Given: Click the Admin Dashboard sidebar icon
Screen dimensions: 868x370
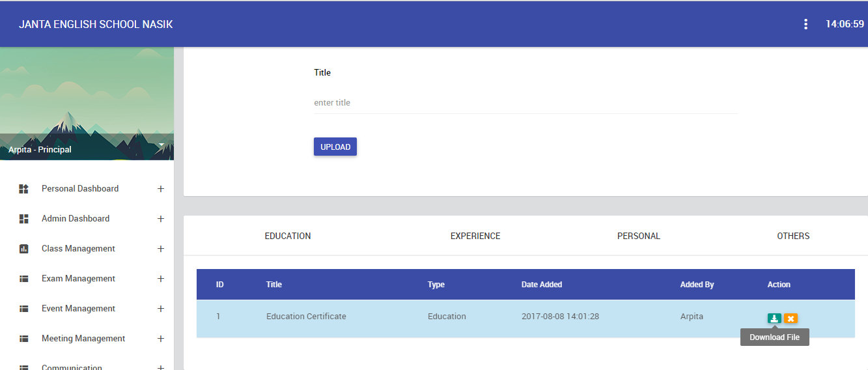Looking at the screenshot, I should click(x=24, y=219).
